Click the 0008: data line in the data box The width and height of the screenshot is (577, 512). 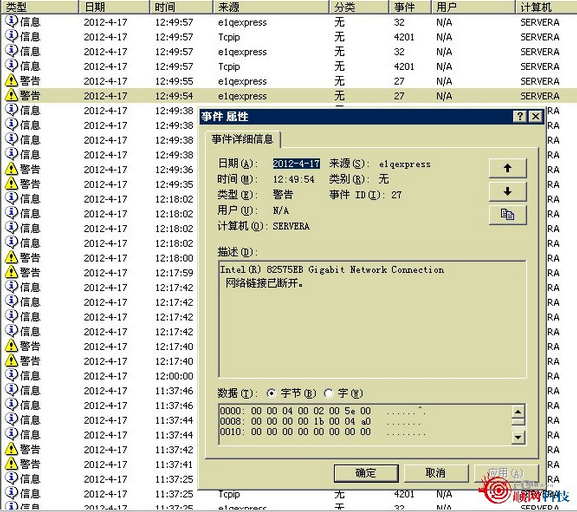click(x=320, y=421)
